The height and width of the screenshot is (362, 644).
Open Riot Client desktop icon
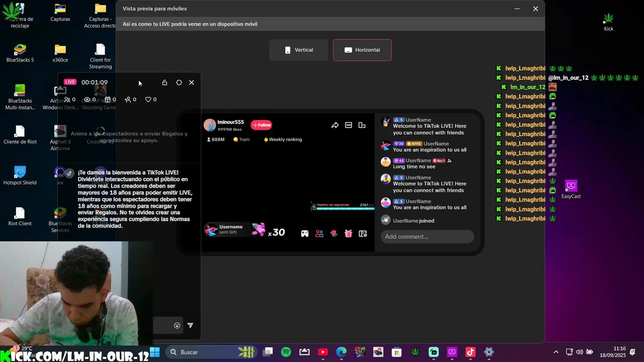(20, 217)
